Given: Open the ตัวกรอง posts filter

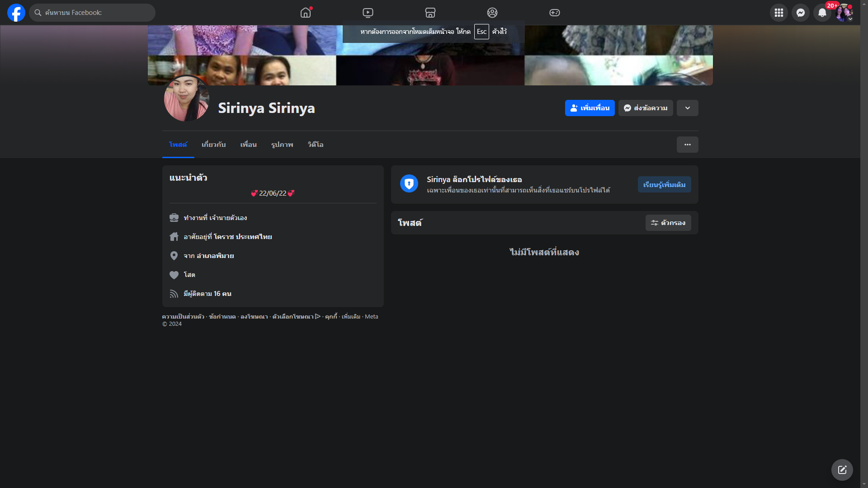Looking at the screenshot, I should [668, 223].
